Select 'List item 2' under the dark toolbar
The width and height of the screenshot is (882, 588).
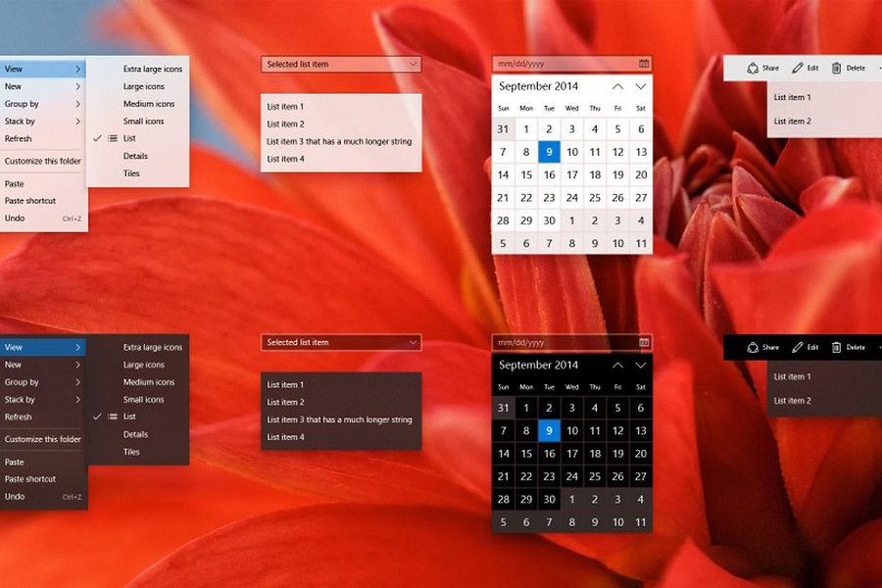(792, 401)
